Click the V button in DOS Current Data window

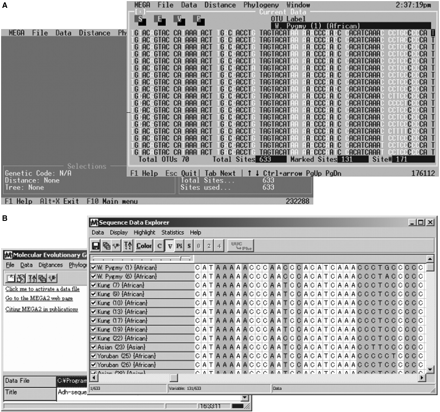[179, 21]
